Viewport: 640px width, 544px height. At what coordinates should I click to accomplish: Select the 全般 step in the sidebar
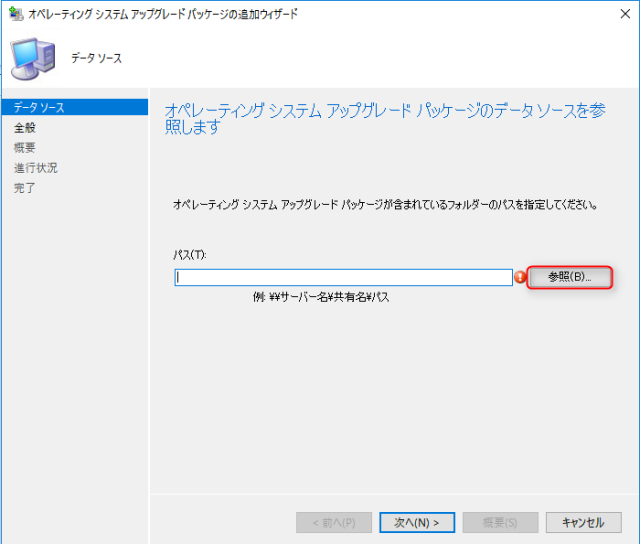click(x=25, y=128)
